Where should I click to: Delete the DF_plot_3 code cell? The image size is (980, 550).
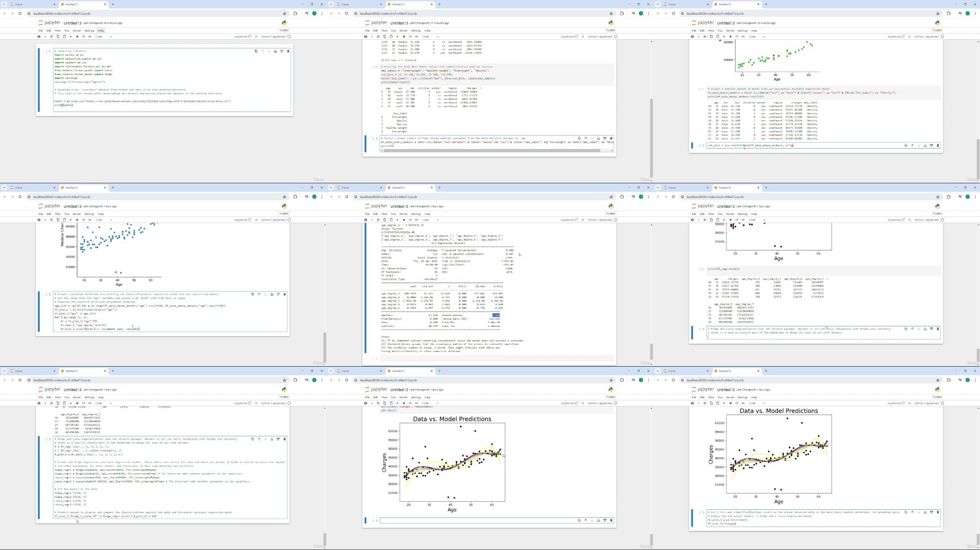pos(938,512)
